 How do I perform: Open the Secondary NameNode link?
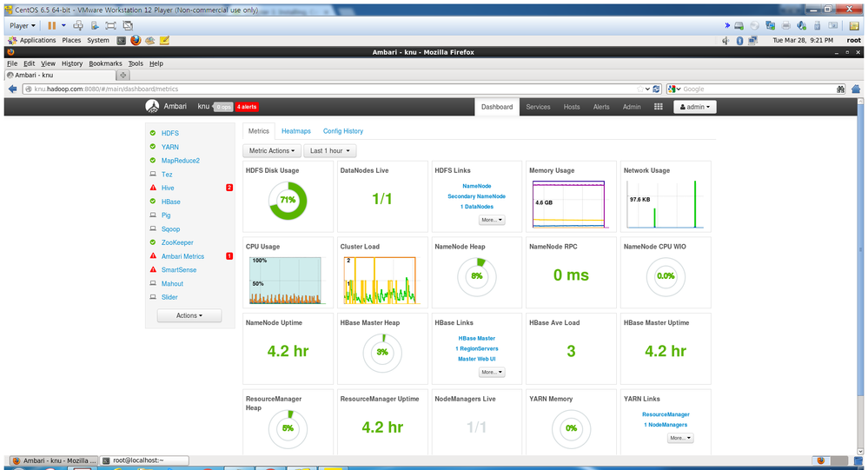click(476, 196)
